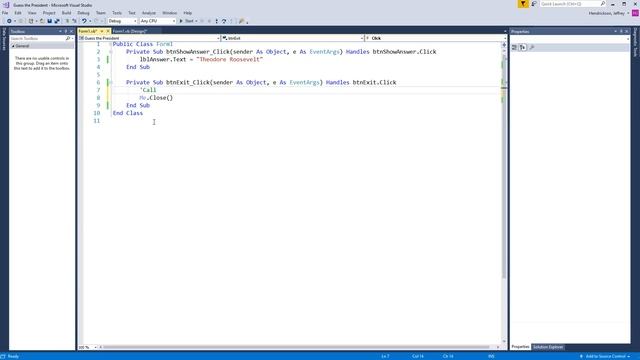Screen dimensions: 640x360
Task: Close the Toolbox panel
Action: click(x=71, y=31)
